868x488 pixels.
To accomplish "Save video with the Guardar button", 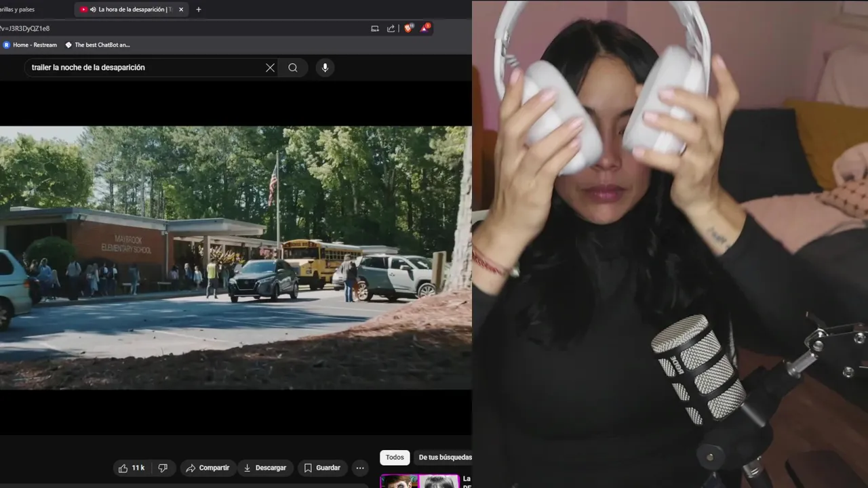I will pyautogui.click(x=322, y=468).
